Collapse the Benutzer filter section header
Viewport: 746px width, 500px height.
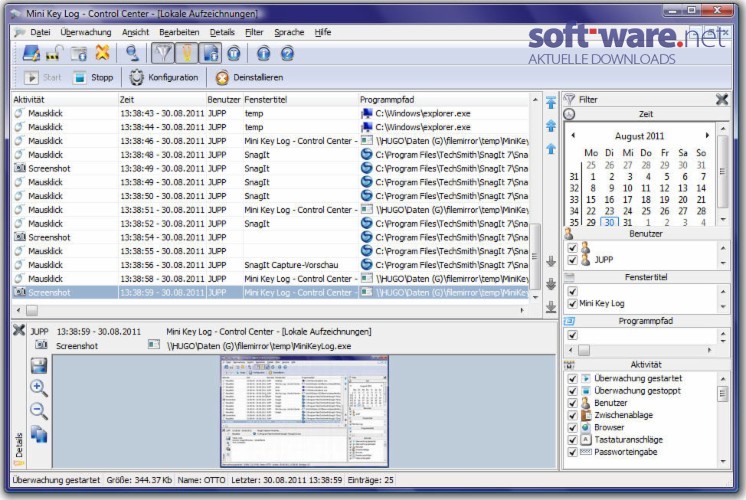[646, 234]
